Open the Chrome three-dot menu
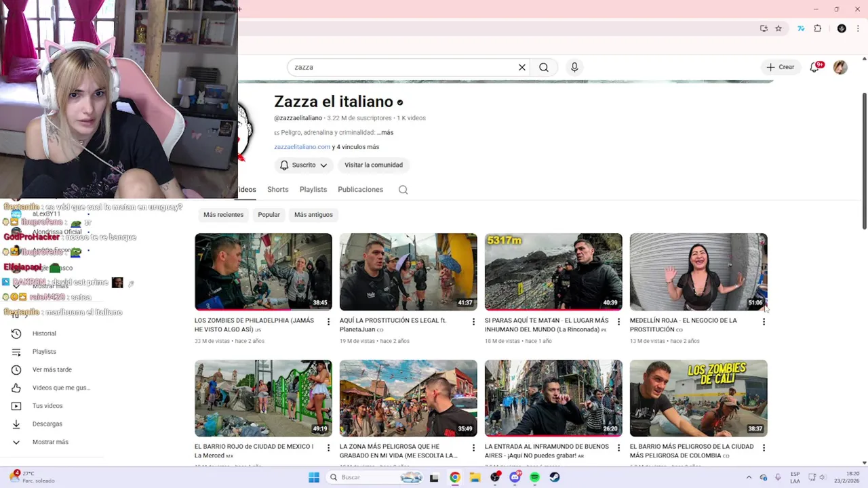Image resolution: width=868 pixels, height=488 pixels. [x=858, y=28]
